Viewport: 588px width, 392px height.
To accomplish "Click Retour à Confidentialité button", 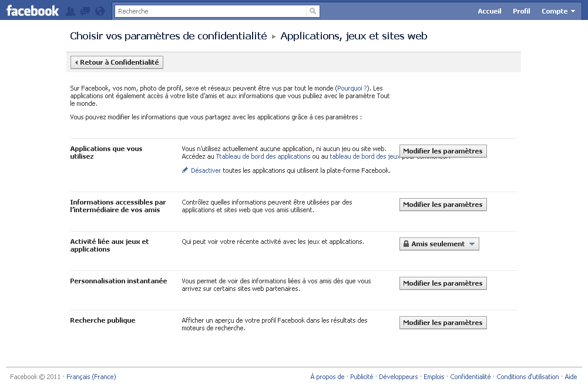I will click(x=117, y=62).
